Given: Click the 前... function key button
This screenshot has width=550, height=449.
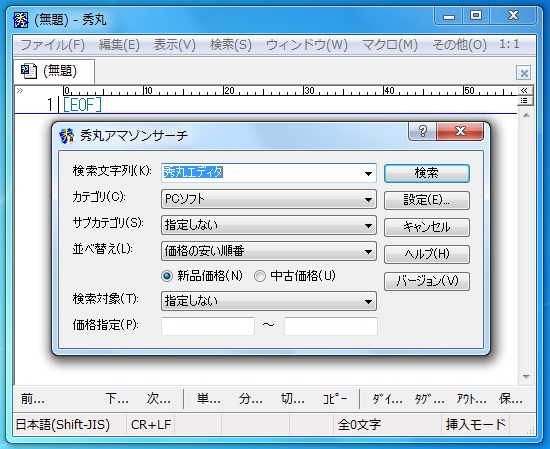Looking at the screenshot, I should (33, 399).
